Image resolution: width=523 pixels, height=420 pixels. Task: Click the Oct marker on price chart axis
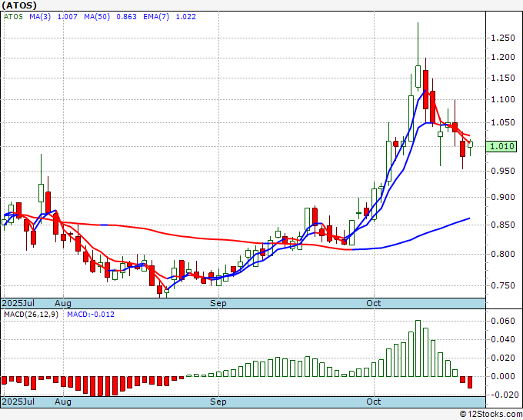tap(375, 303)
